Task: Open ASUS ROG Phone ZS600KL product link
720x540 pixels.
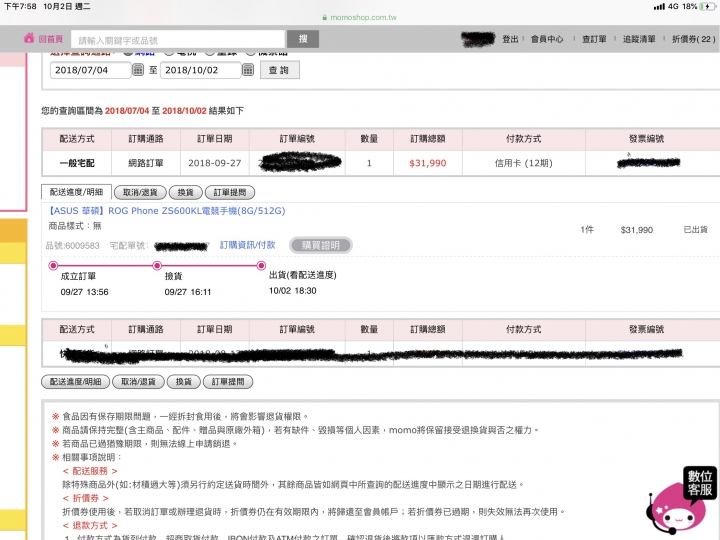Action: pos(167,211)
